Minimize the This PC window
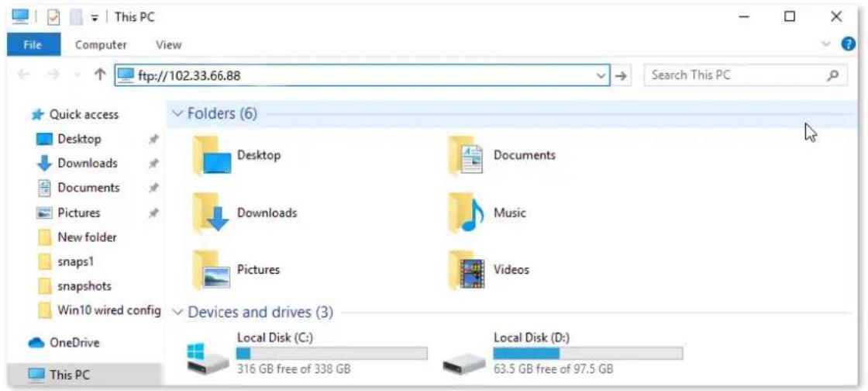This screenshot has width=868, height=391. click(745, 17)
